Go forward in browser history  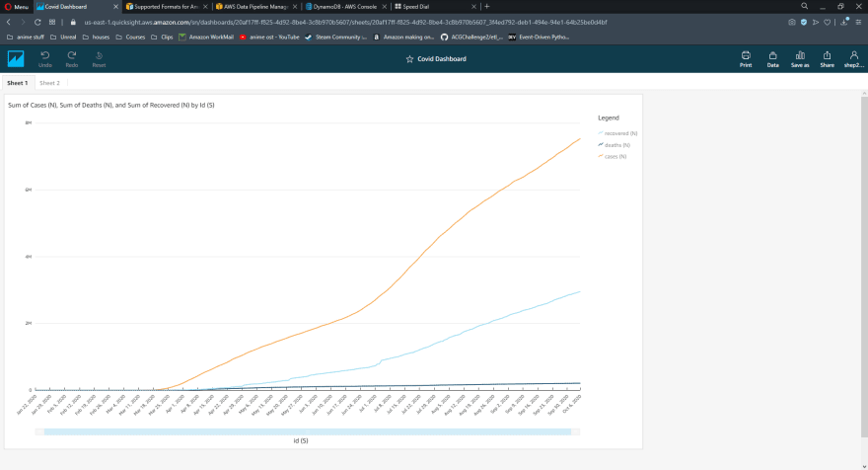coord(23,22)
